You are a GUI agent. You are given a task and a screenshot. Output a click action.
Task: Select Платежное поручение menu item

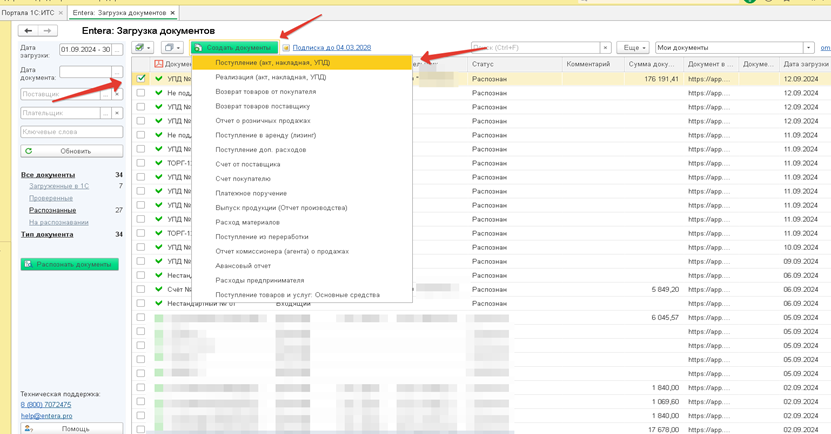[302, 193]
